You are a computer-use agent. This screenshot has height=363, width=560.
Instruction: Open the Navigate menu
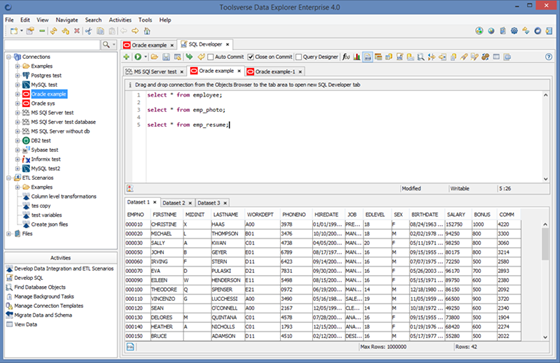pyautogui.click(x=66, y=20)
